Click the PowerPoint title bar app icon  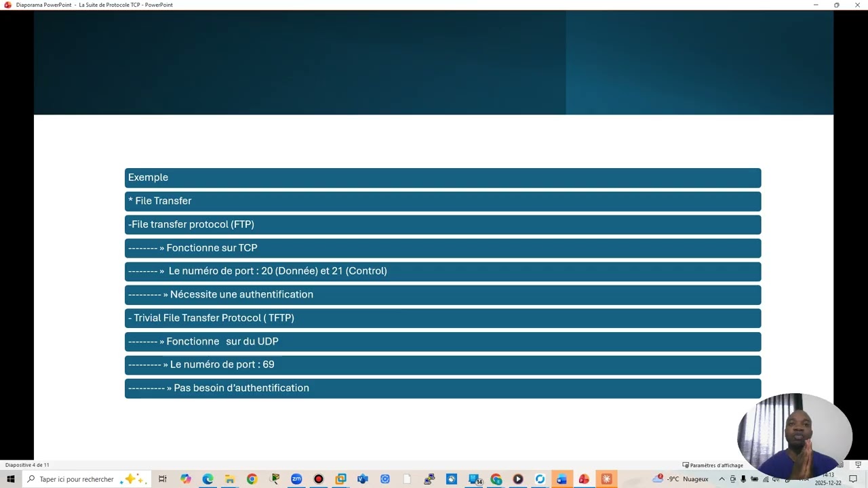coord(8,5)
